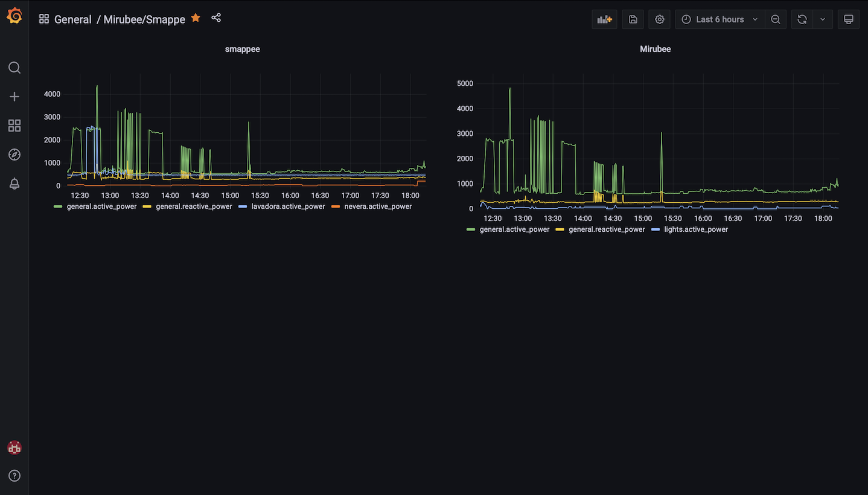Screen dimensions: 868x495
Task: Open the Explore compass icon
Action: [14, 155]
